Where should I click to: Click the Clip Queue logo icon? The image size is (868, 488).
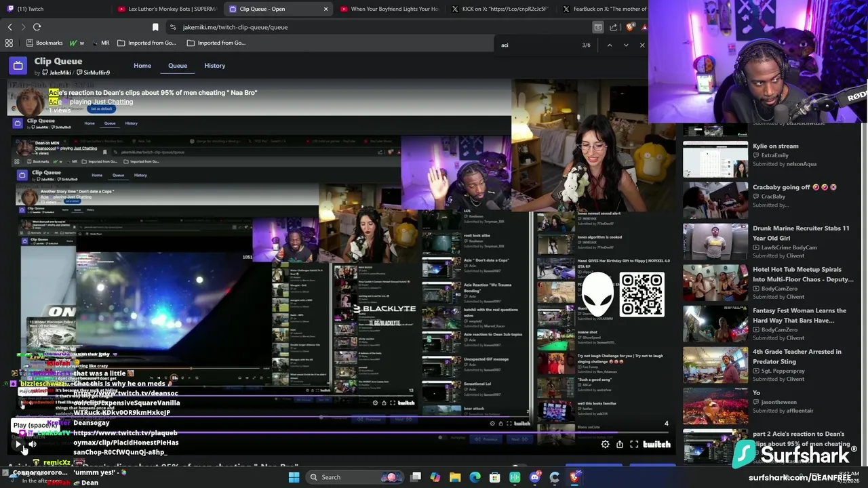click(18, 66)
